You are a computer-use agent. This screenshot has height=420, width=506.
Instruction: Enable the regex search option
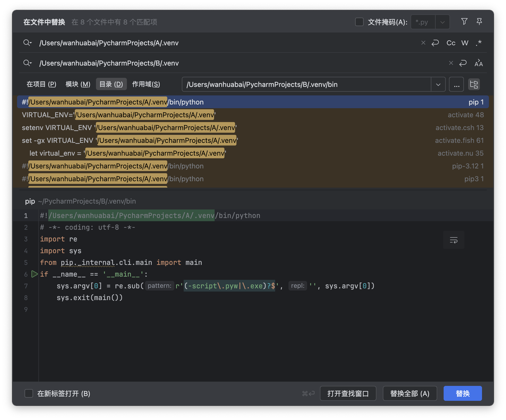479,43
